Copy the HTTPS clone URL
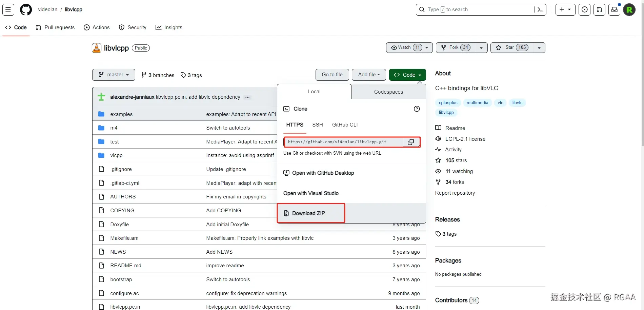The height and width of the screenshot is (310, 644). coord(411,142)
